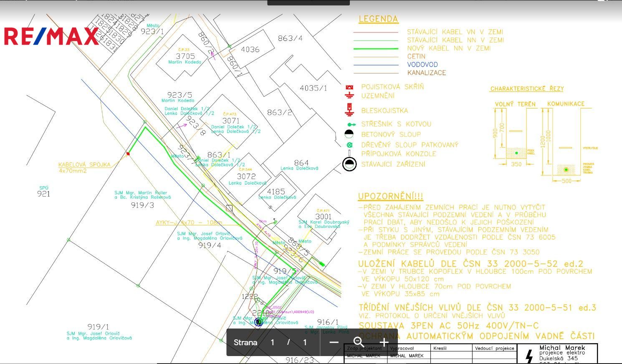This screenshot has width=622, height=364.
Task: Click the blue circled pole symbol on the map
Action: tap(258, 321)
